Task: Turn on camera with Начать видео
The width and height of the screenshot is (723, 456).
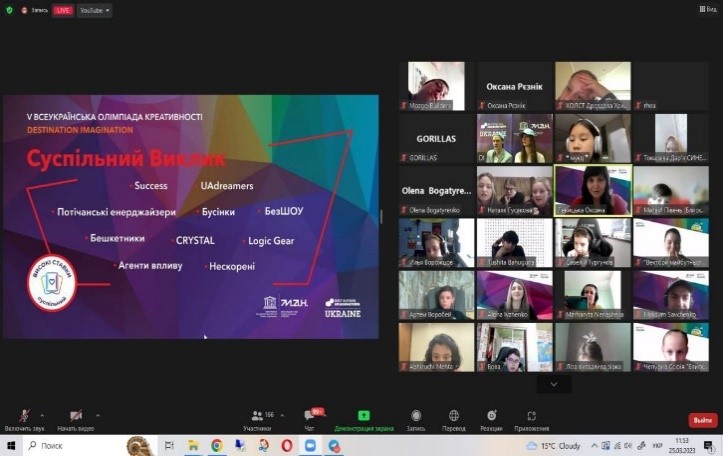Action: click(76, 420)
